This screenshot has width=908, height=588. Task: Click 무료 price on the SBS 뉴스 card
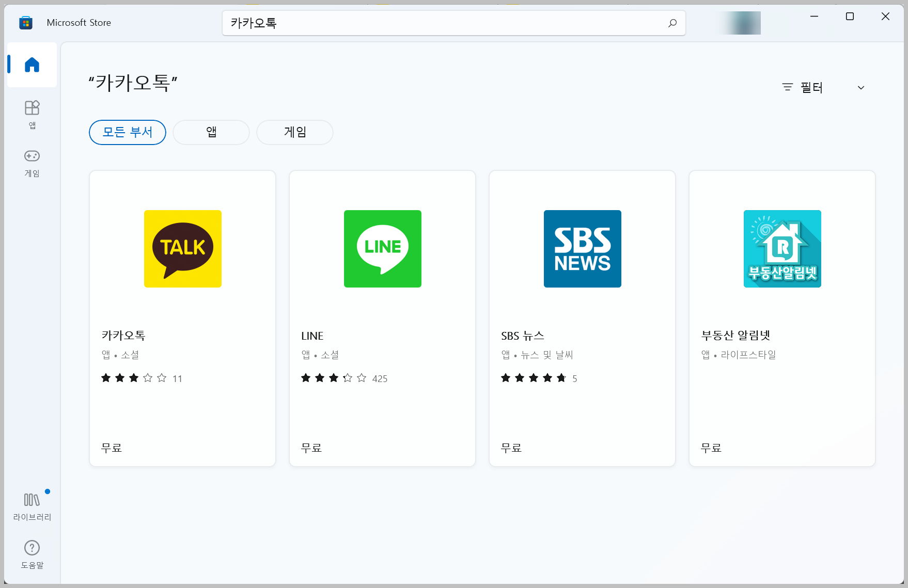(x=511, y=448)
